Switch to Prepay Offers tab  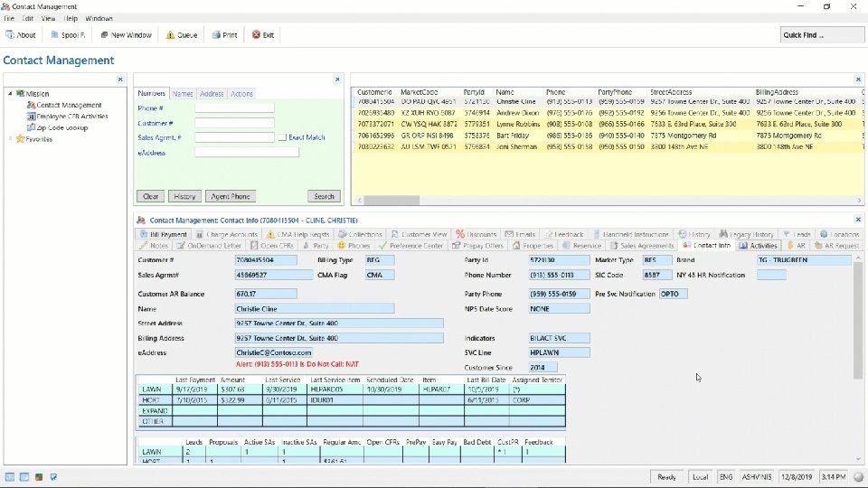point(477,245)
